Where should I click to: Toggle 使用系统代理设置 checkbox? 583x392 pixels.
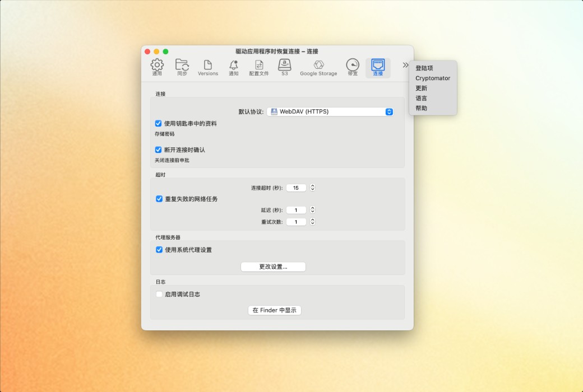coord(159,250)
